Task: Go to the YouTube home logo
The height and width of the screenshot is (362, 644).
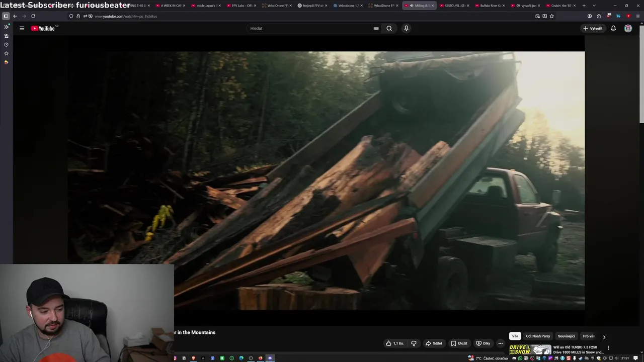Action: coord(43,28)
